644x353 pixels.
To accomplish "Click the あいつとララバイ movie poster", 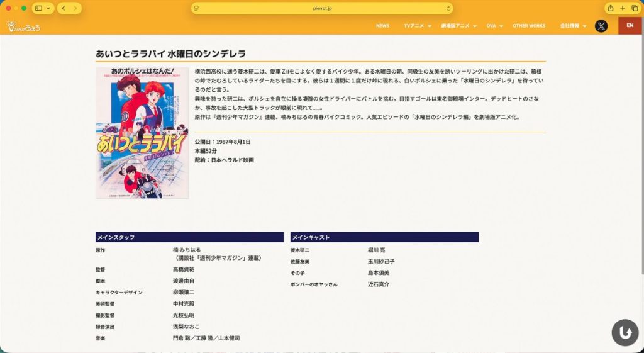I will (142, 133).
